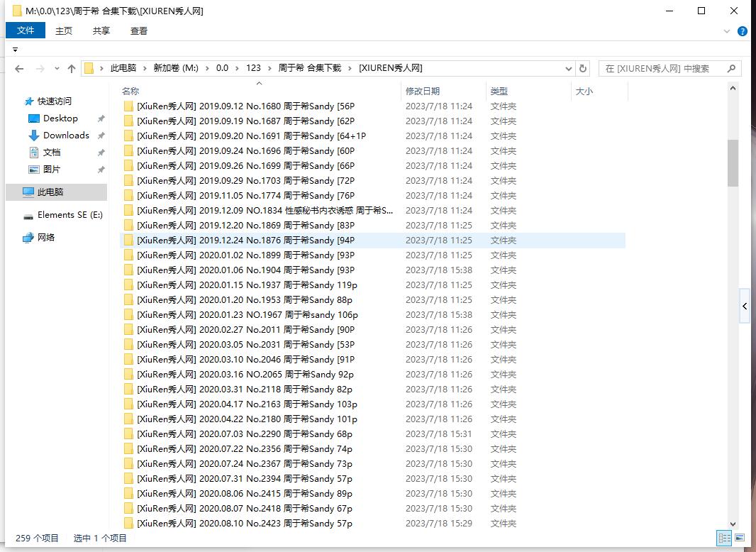The height and width of the screenshot is (552, 756).
Task: Click the 选中 1 个项目 status text
Action: [100, 538]
